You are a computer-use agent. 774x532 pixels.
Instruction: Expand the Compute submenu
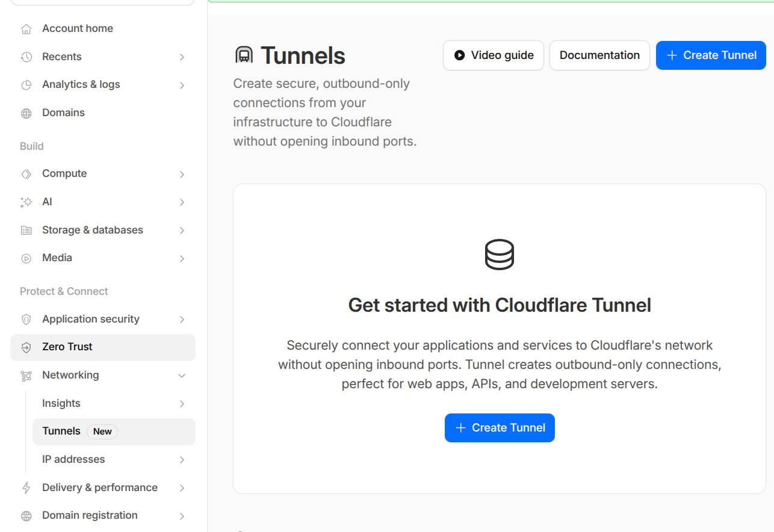[x=182, y=173]
